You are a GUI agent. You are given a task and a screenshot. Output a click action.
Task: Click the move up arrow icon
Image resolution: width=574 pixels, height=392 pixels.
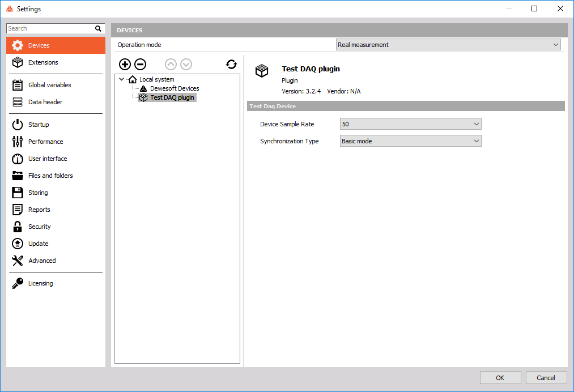(x=171, y=65)
